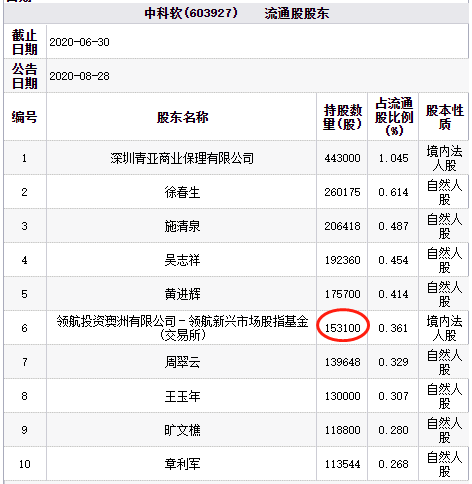Click the ratio value 0.361

pyautogui.click(x=394, y=328)
